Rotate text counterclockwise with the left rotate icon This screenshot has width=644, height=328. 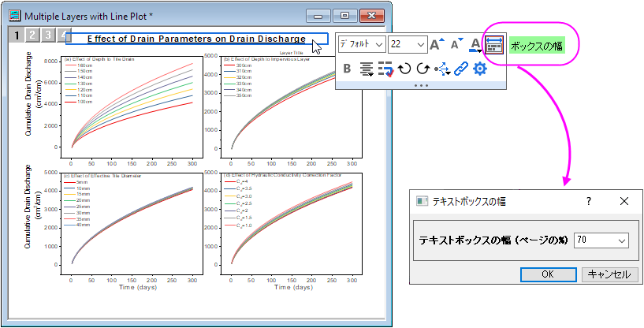tap(404, 69)
